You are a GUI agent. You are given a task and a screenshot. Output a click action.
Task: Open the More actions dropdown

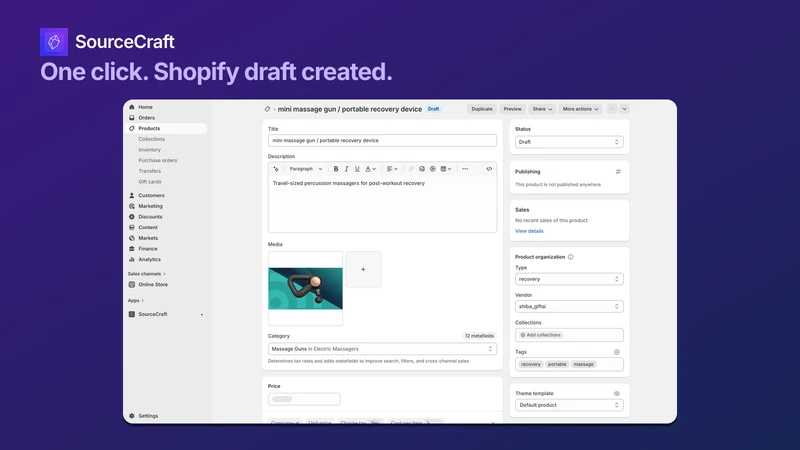pos(580,109)
